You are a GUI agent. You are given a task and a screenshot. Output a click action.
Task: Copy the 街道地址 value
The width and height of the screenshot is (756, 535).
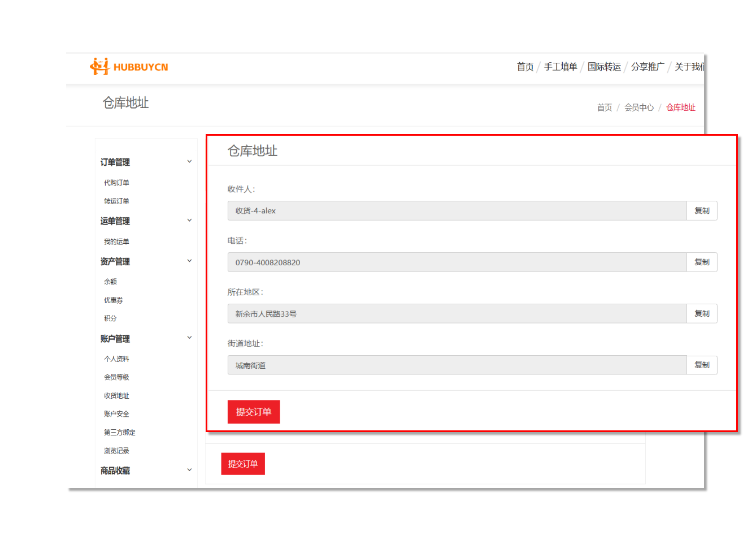point(702,365)
